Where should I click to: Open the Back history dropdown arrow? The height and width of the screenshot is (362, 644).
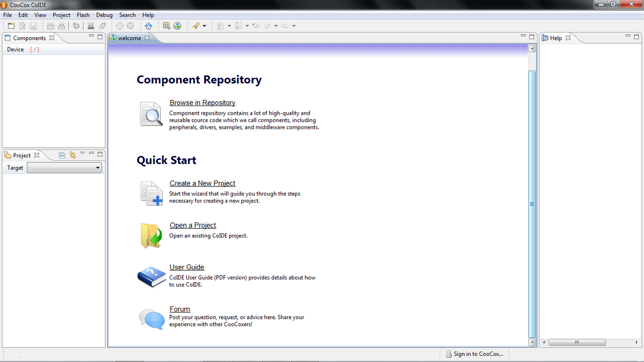click(276, 26)
